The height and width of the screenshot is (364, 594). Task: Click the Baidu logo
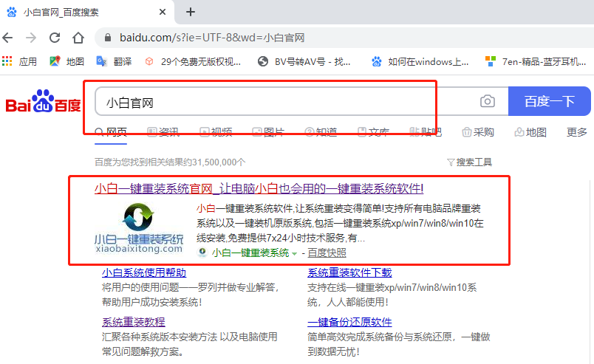[44, 103]
